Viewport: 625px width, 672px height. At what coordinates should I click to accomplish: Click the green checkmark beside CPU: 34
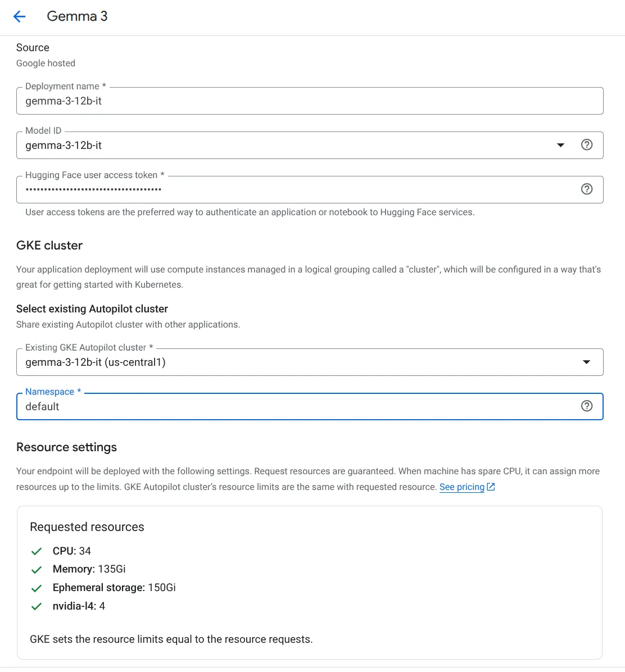[37, 551]
